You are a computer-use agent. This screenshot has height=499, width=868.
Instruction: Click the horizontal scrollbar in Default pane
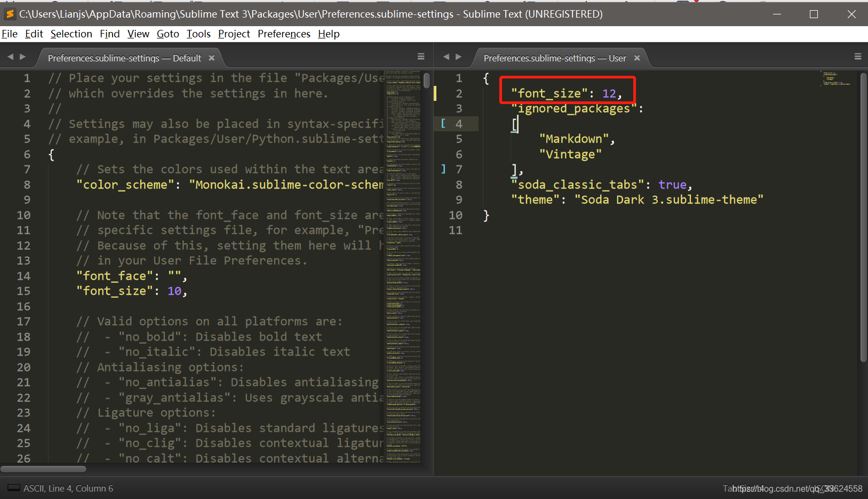(x=43, y=469)
